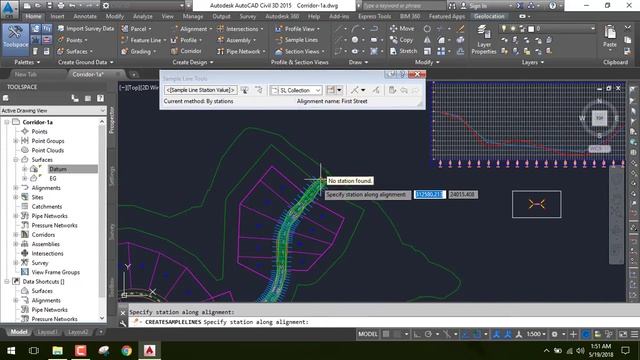Open the Windows Start menu
The image size is (640, 360).
point(11,351)
